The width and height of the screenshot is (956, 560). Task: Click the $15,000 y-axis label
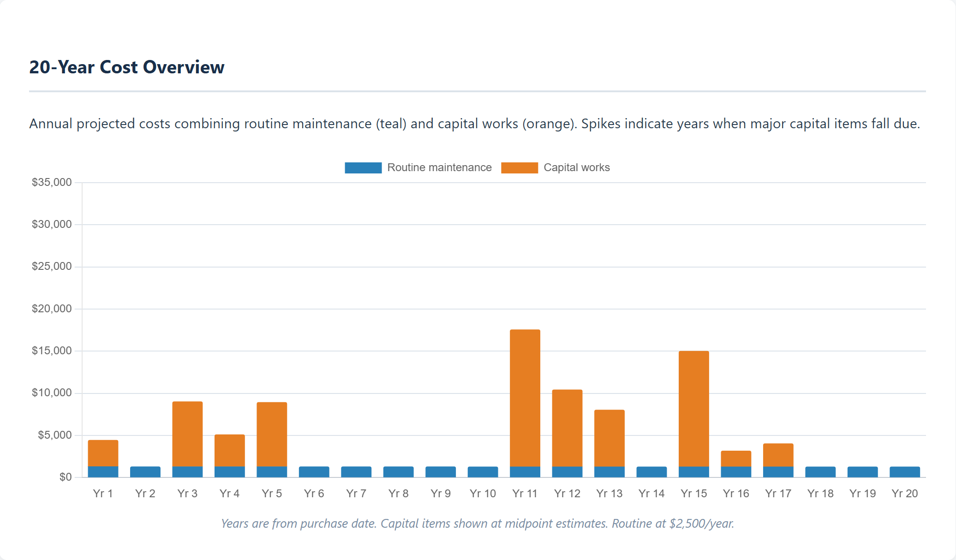[x=52, y=351]
